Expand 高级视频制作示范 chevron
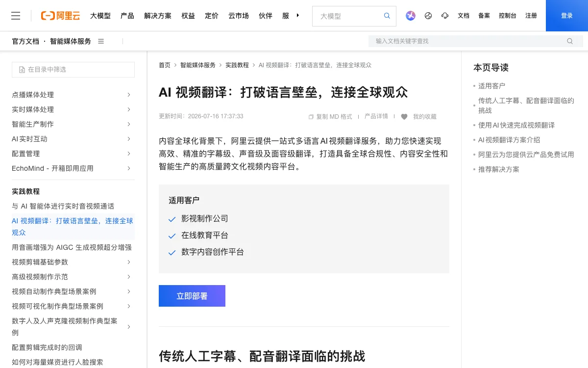Screen dimensions: 588x368 click(x=128, y=277)
